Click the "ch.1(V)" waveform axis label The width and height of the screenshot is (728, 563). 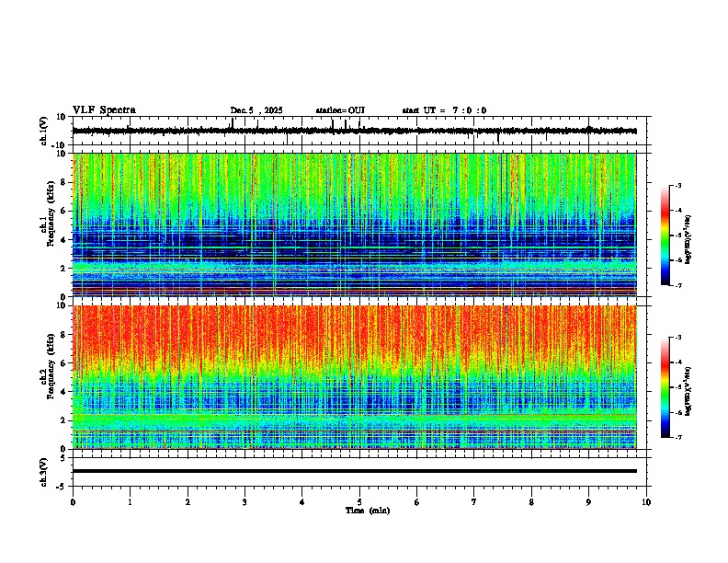click(x=44, y=131)
